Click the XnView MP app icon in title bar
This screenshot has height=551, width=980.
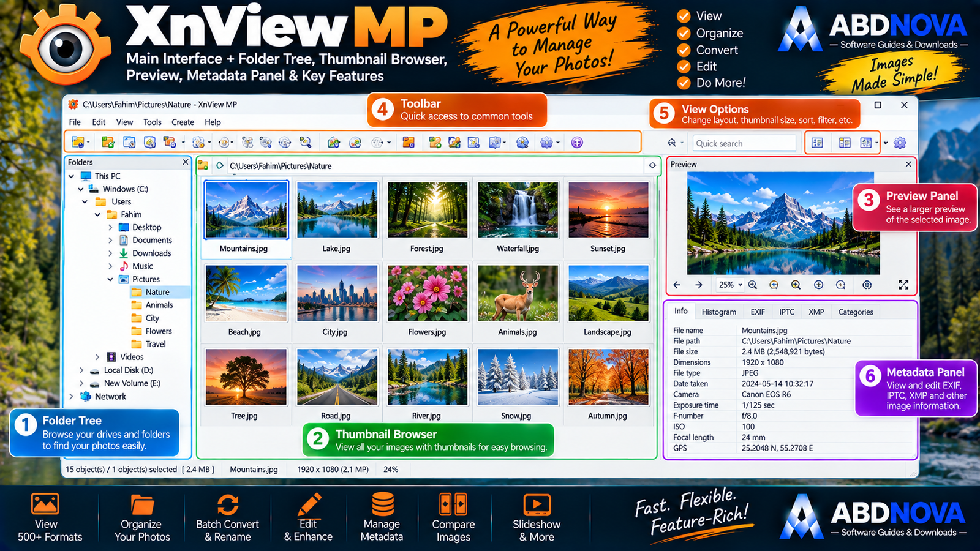73,105
